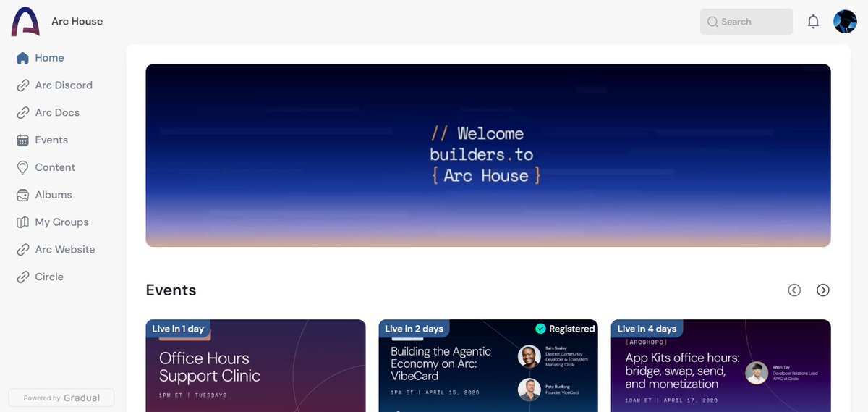868x412 pixels.
Task: Click the book icon beside My Groups
Action: (x=22, y=222)
